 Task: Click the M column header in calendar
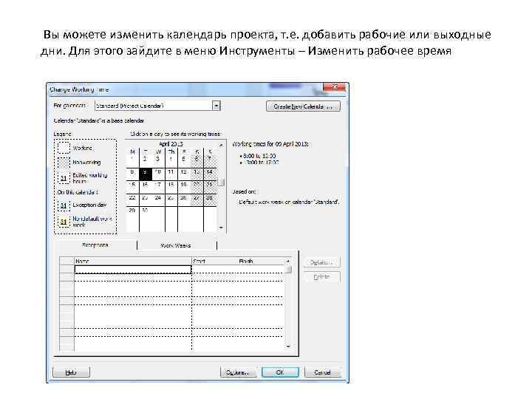click(132, 151)
